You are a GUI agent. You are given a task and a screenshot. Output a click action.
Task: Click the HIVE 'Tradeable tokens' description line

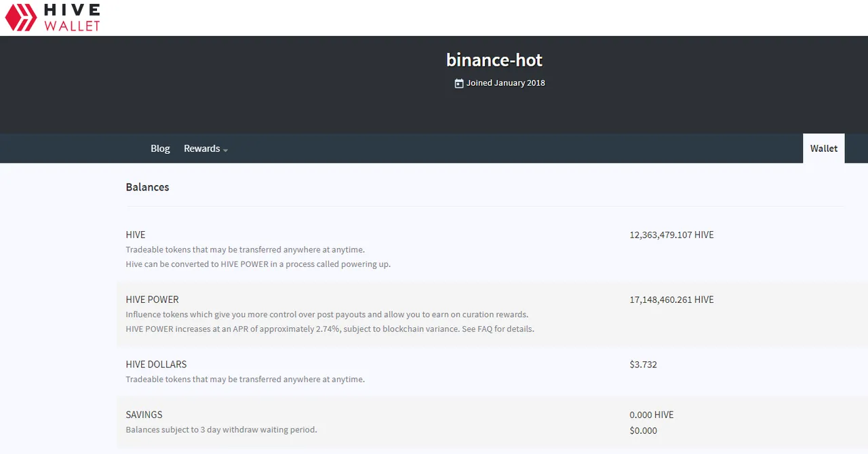click(x=245, y=250)
